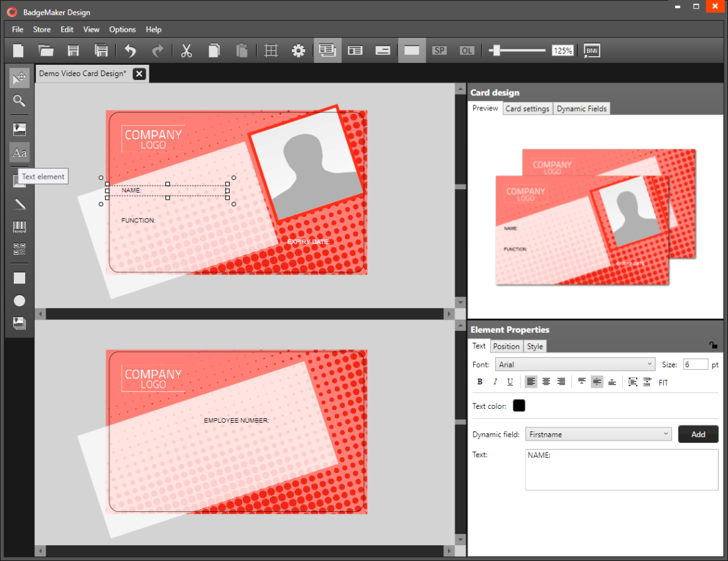The image size is (728, 561).
Task: Select the QR code element tool
Action: 19,249
